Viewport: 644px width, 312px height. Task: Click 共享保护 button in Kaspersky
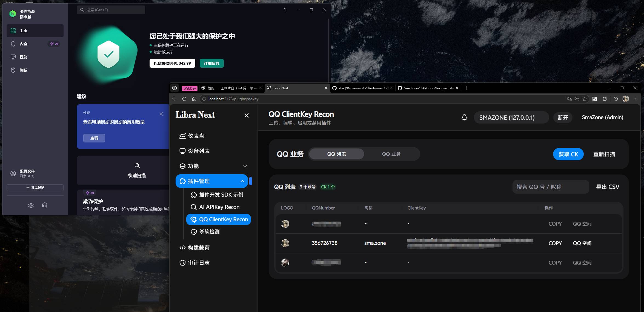[x=35, y=188]
